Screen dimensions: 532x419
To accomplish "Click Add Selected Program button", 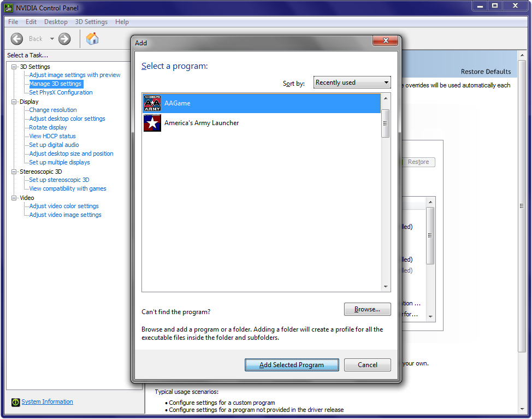I will (x=292, y=365).
